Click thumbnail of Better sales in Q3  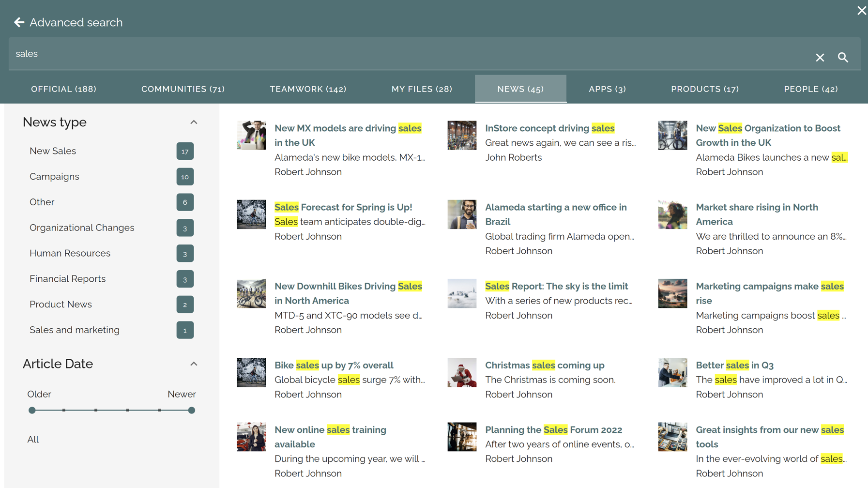672,372
